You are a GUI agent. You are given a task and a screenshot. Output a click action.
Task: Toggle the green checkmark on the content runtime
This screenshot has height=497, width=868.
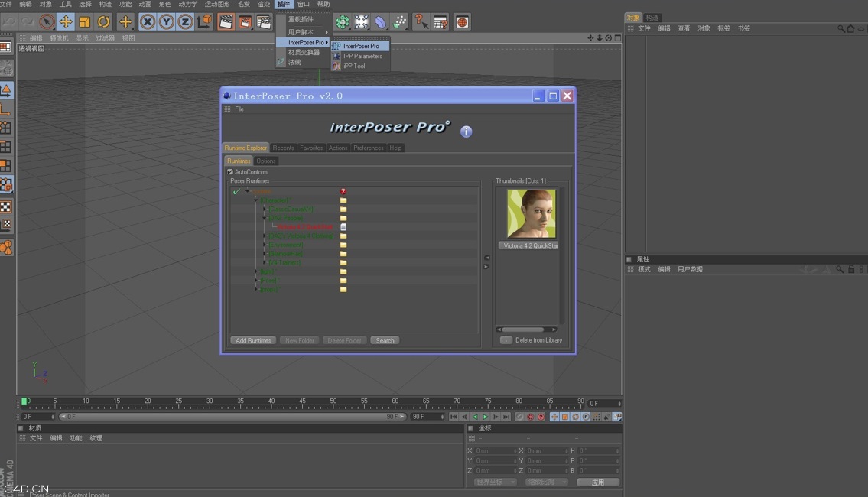pos(236,191)
